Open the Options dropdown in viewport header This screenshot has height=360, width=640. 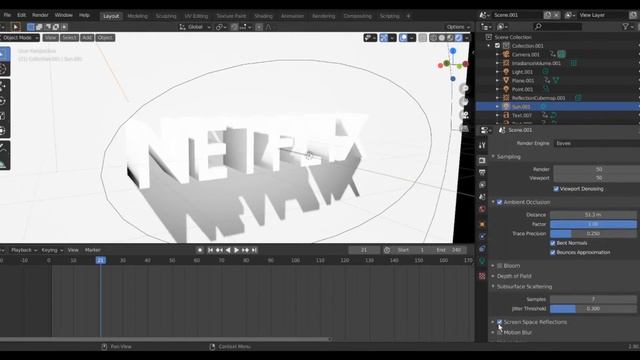[x=458, y=27]
